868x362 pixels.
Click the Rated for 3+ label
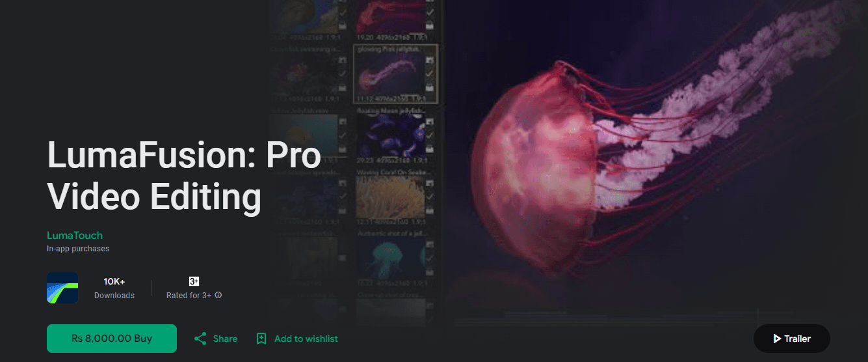189,296
